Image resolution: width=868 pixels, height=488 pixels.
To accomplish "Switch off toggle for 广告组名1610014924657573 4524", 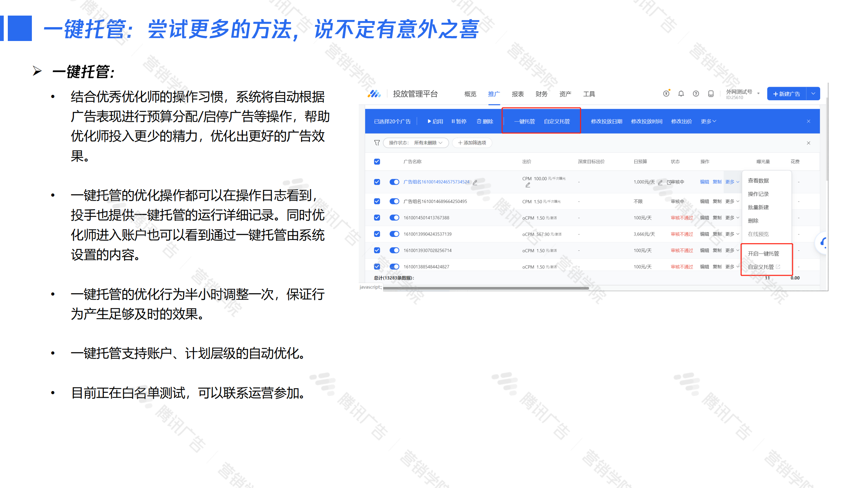I will (x=394, y=182).
